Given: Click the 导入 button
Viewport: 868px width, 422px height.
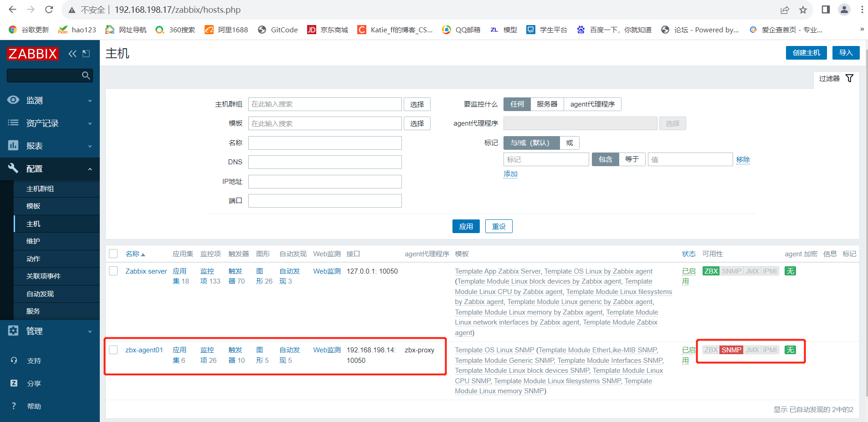Looking at the screenshot, I should [846, 53].
